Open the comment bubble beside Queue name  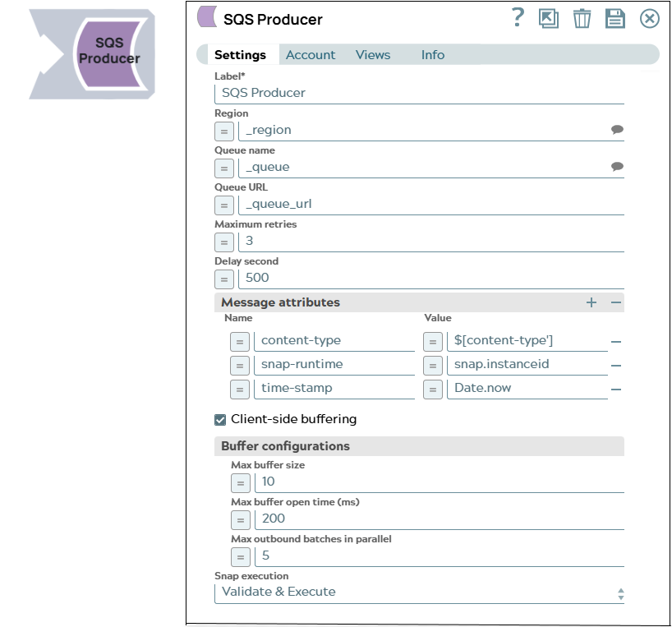617,167
